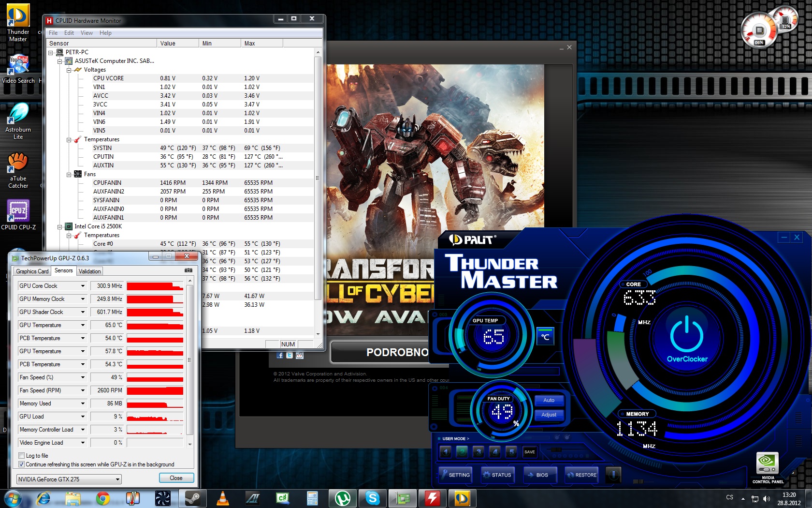Enable Log to file checkbox
The image size is (812, 508).
(21, 456)
